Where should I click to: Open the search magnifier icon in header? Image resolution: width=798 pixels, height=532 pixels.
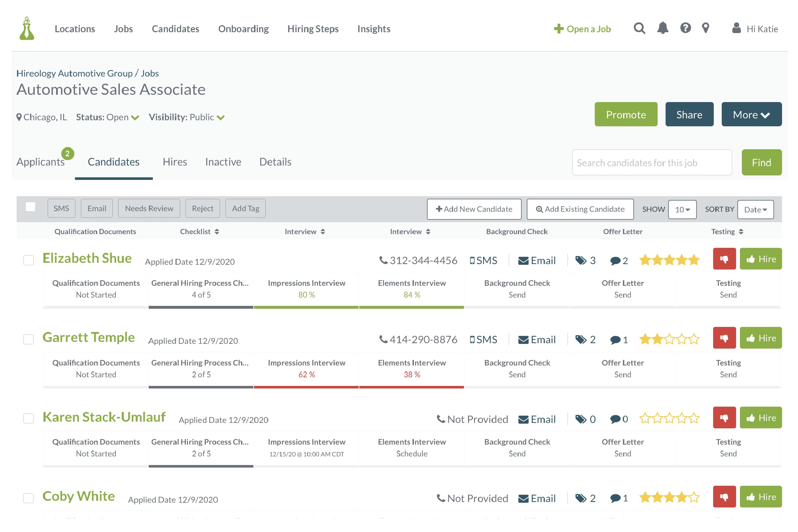tap(639, 28)
